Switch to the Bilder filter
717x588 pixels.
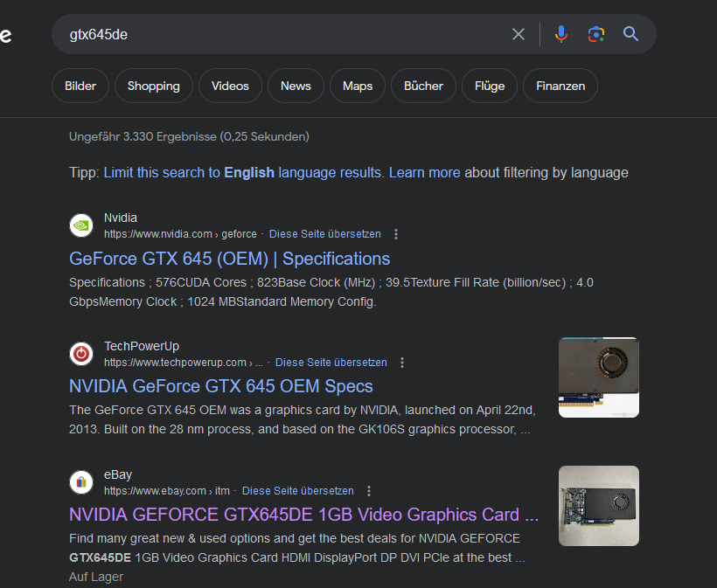click(x=80, y=86)
